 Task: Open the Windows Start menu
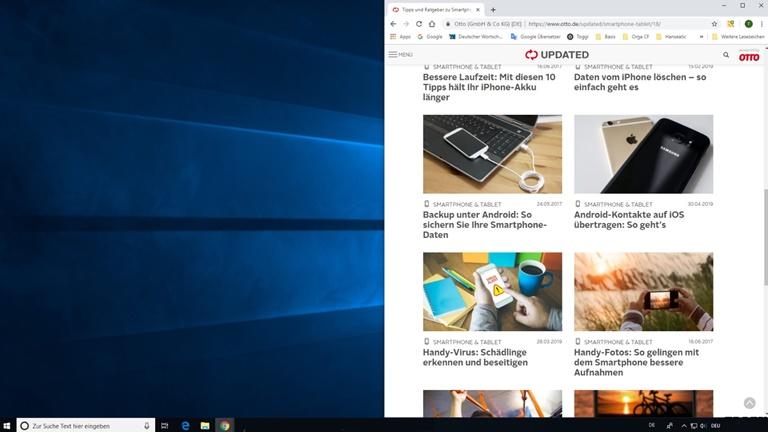tap(7, 425)
